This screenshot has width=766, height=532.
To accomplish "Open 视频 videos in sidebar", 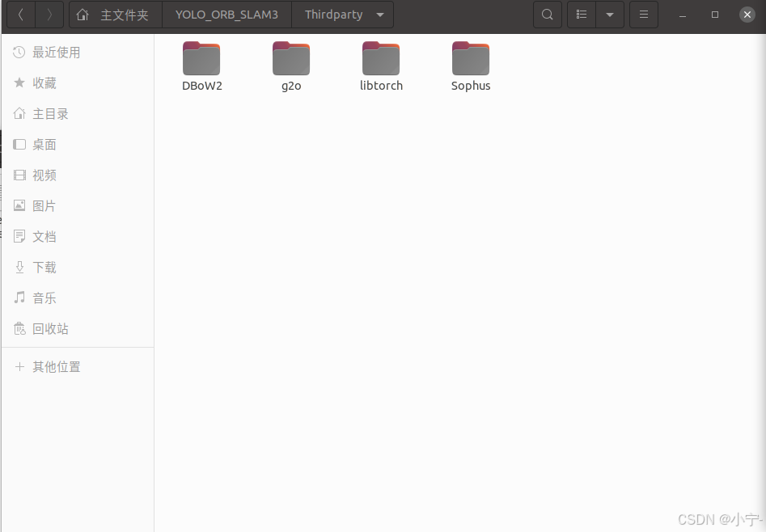I will tap(78, 175).
